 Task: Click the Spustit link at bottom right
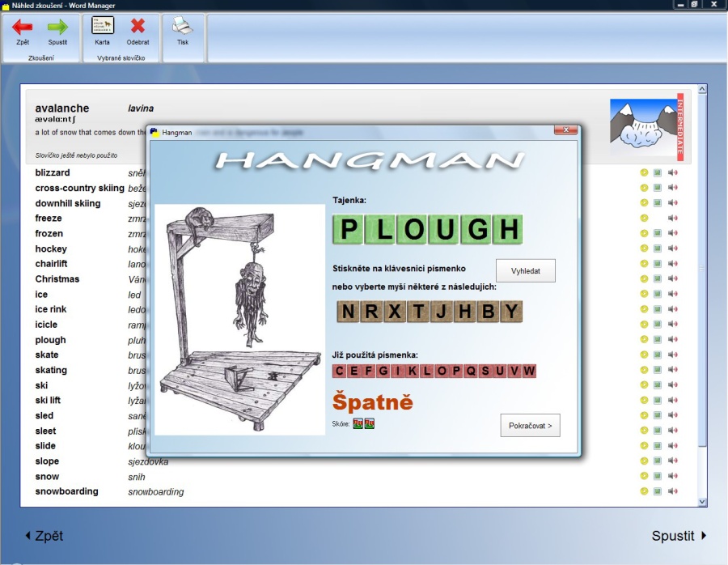[679, 536]
